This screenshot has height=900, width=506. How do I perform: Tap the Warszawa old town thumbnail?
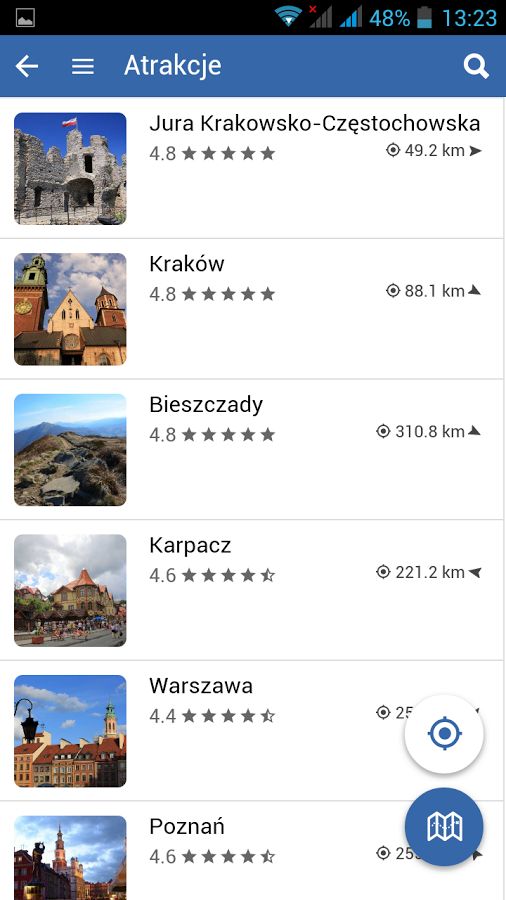[70, 731]
